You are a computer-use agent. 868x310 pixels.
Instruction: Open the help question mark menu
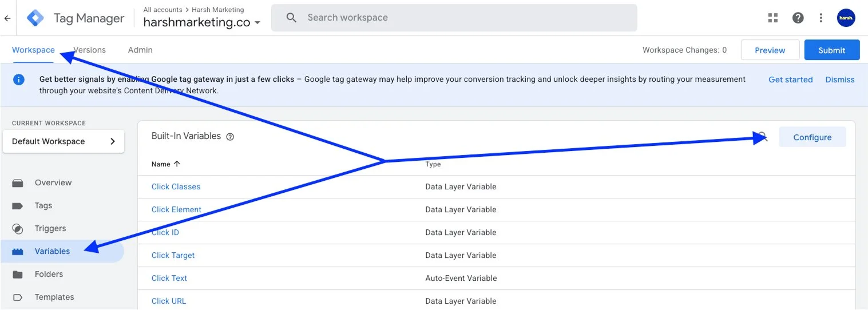tap(798, 18)
